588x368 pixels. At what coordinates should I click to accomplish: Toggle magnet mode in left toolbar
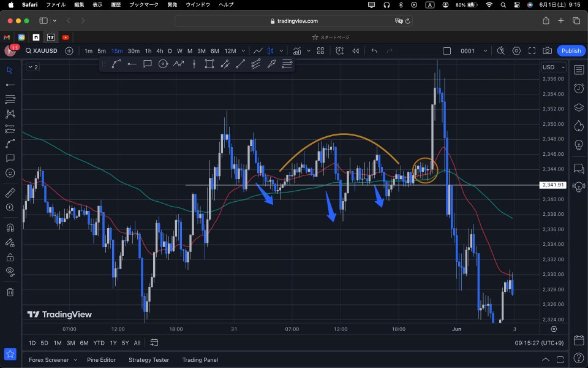10,228
